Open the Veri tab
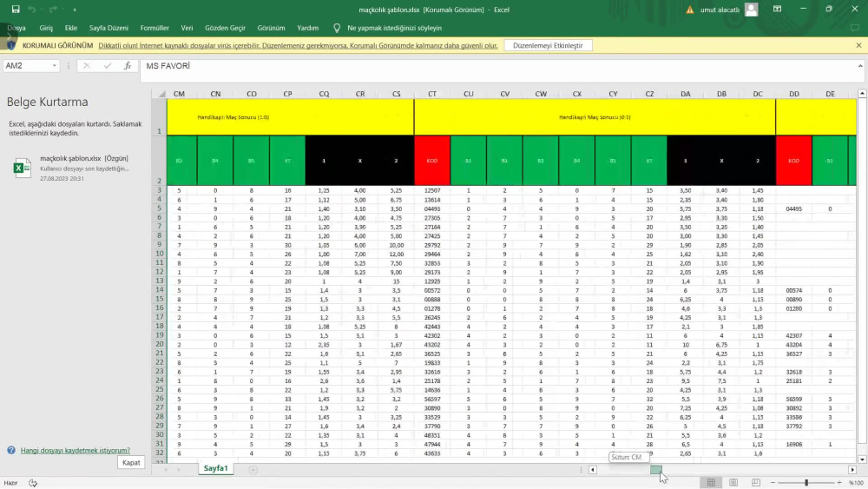868x489 pixels. tap(187, 28)
